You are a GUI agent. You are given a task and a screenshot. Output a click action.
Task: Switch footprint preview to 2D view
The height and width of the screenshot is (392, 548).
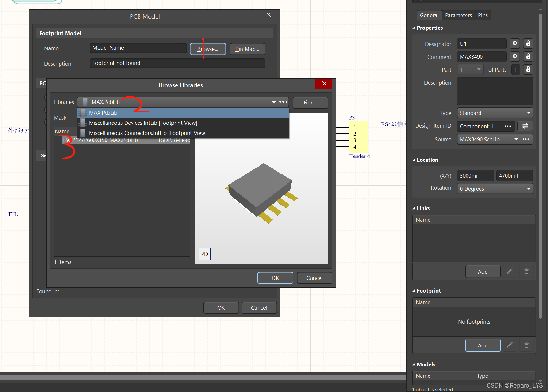(204, 254)
